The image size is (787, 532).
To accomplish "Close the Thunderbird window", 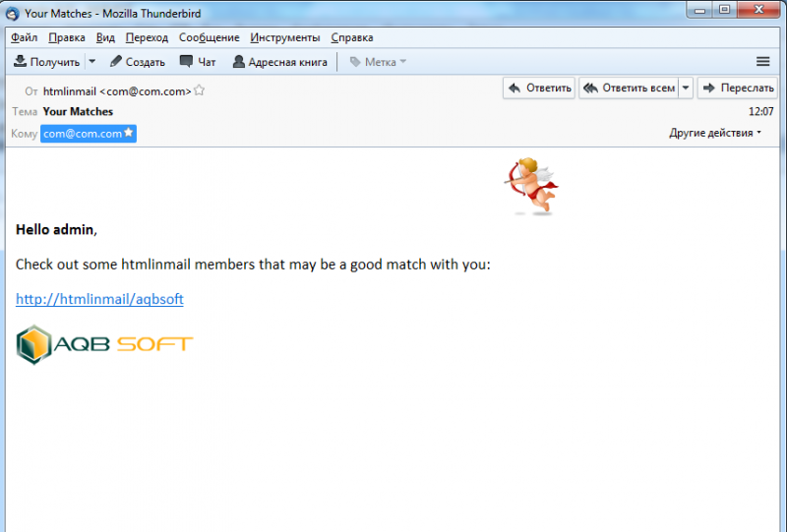I will 758,10.
